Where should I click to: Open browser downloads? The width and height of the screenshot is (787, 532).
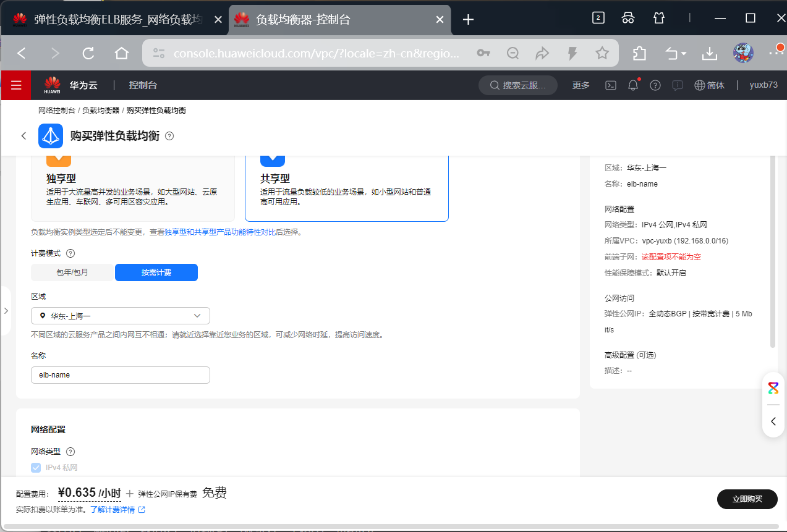(710, 53)
